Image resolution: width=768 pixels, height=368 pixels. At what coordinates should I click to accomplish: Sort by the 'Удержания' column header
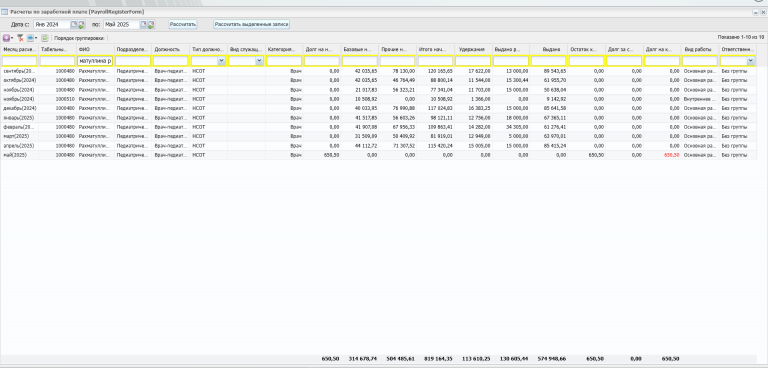(x=473, y=49)
